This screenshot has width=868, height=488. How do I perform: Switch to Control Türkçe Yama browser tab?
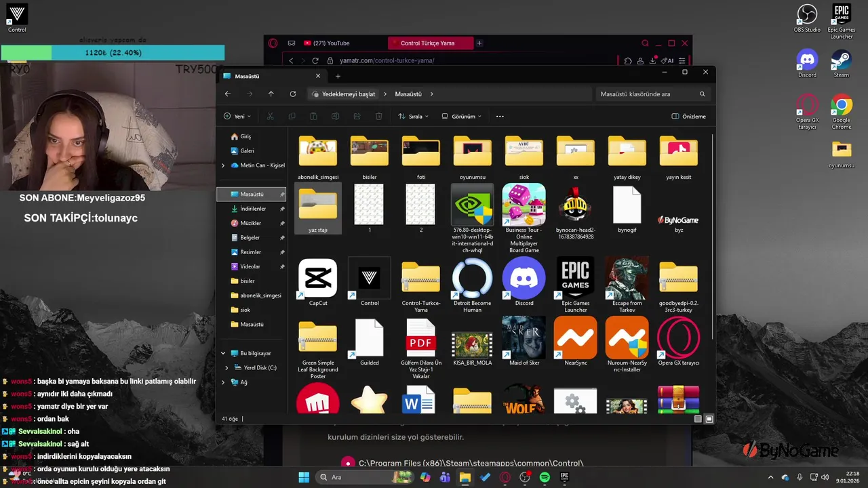[x=431, y=43]
